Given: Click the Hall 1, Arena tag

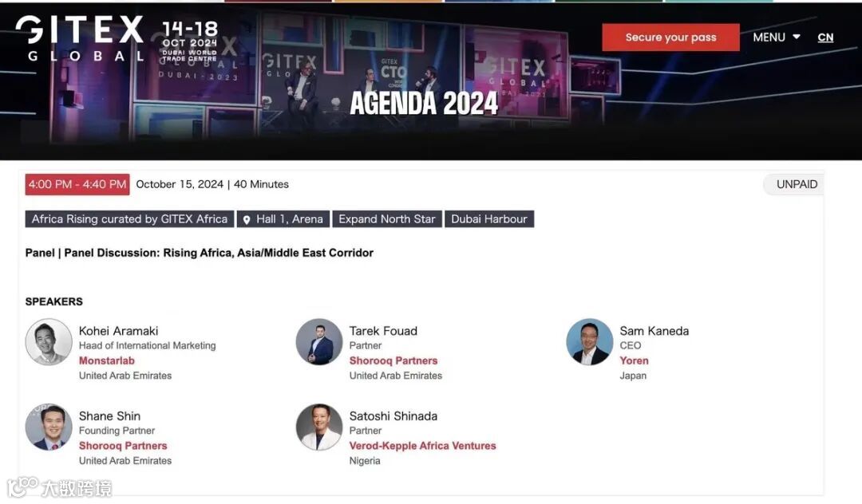Looking at the screenshot, I should point(283,219).
